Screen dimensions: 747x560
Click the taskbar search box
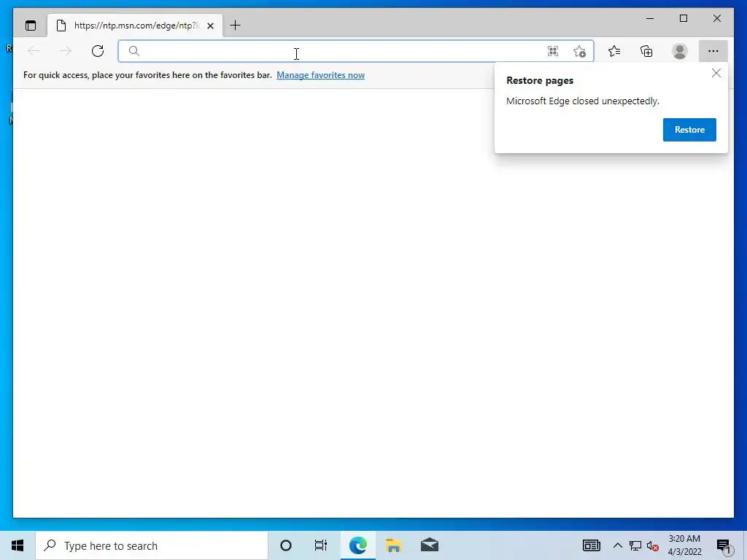click(x=152, y=545)
